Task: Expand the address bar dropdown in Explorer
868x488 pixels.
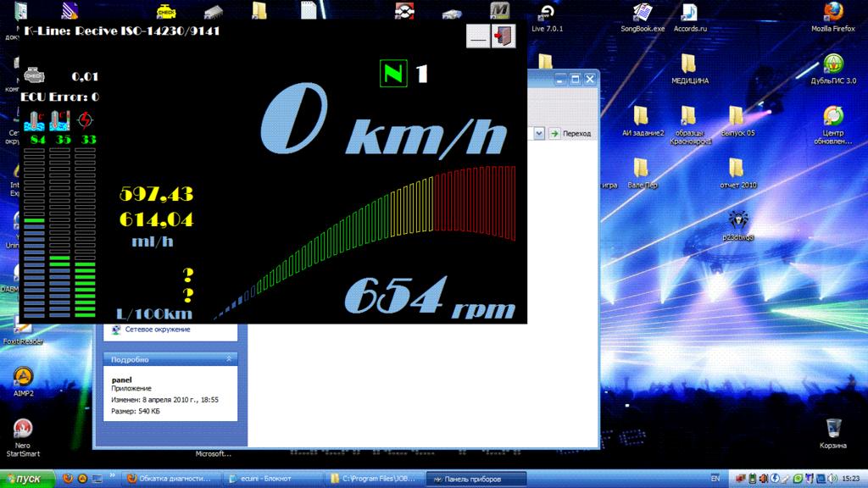Action: [538, 133]
